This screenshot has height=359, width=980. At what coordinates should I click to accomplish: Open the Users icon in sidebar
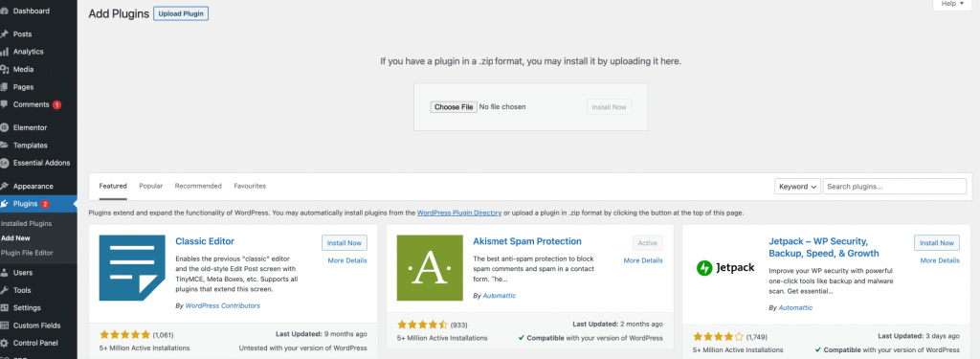click(x=5, y=273)
